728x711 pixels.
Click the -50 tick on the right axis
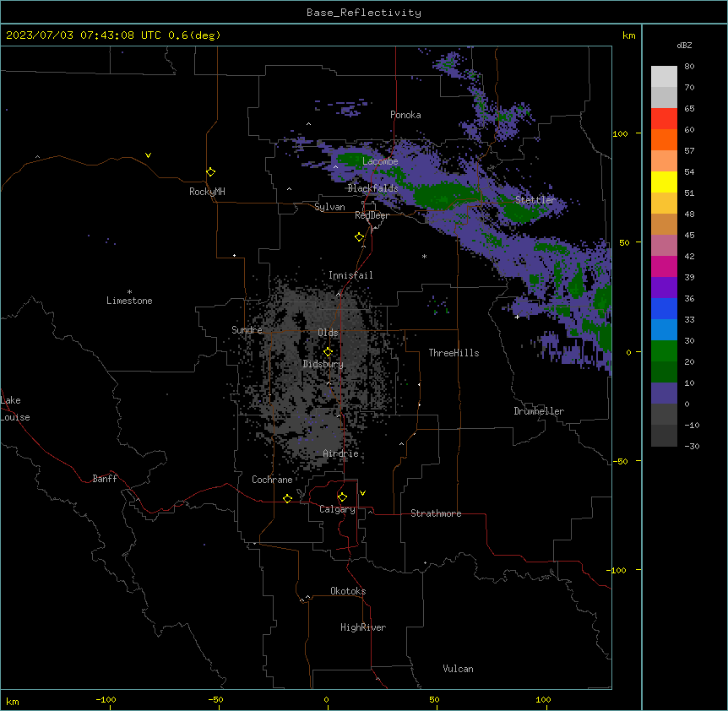pos(620,461)
